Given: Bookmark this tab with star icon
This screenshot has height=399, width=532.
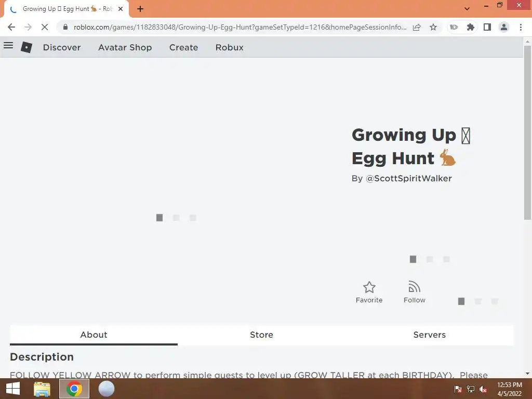Looking at the screenshot, I should tap(433, 27).
